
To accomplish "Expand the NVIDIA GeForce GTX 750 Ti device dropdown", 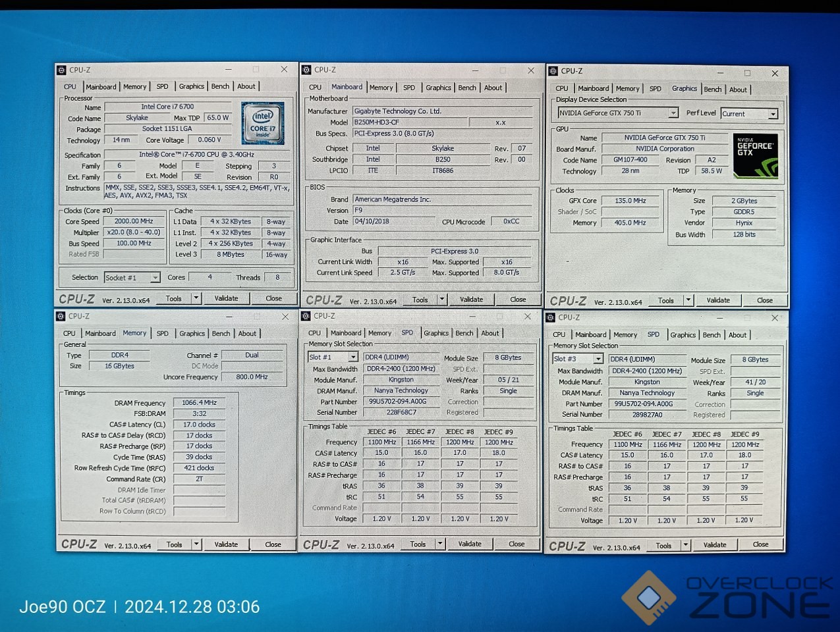I will point(673,113).
